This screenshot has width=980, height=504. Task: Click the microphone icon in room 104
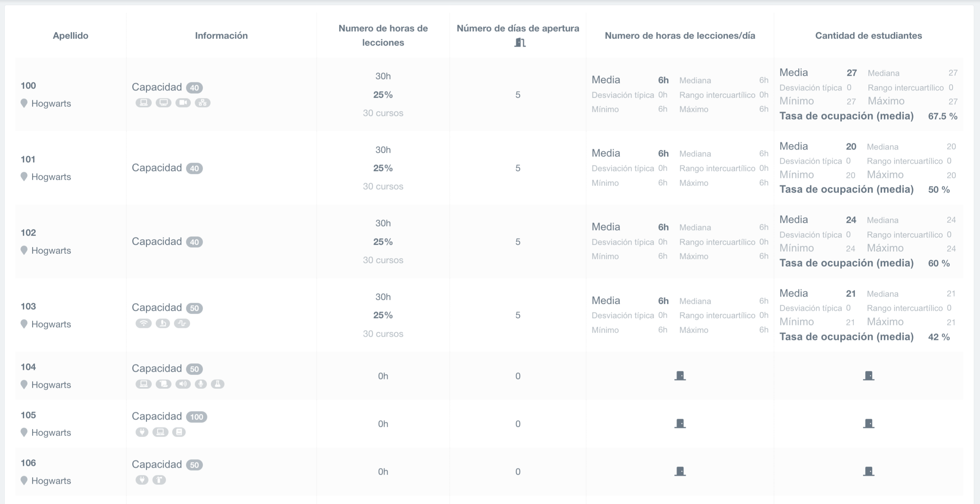[x=200, y=384]
